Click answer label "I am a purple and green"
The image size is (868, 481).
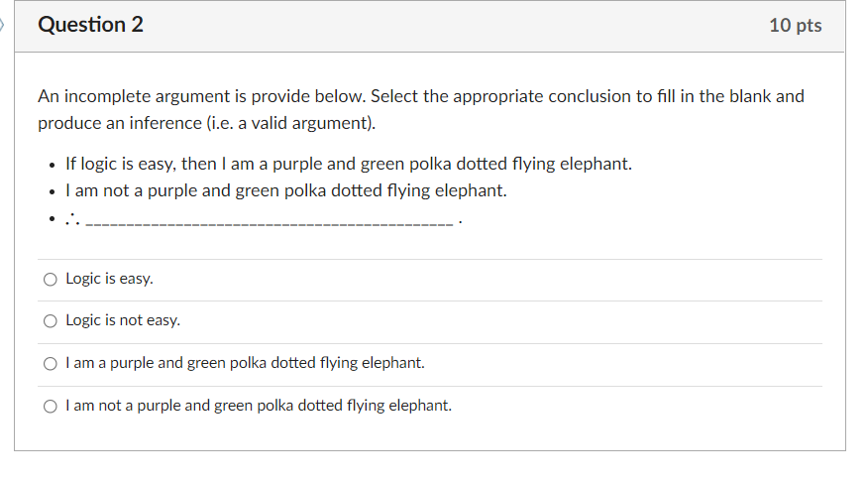(x=245, y=363)
